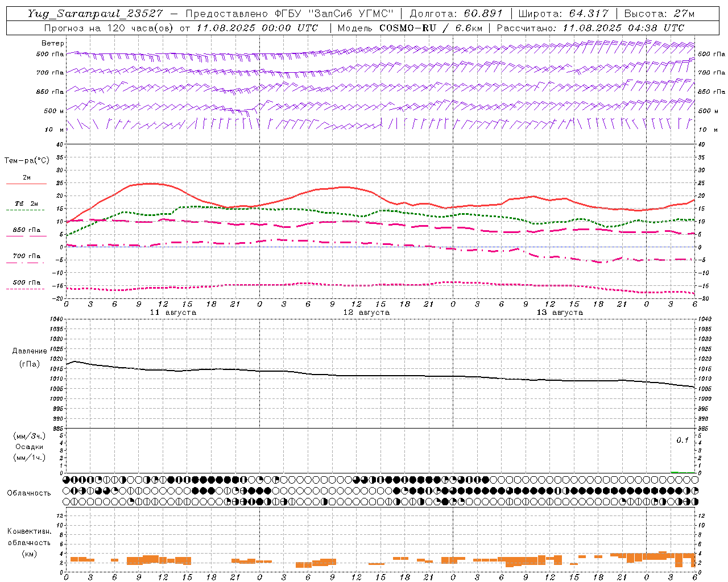
Task: Click the 700 гПа wind label on right side
Action: point(712,72)
